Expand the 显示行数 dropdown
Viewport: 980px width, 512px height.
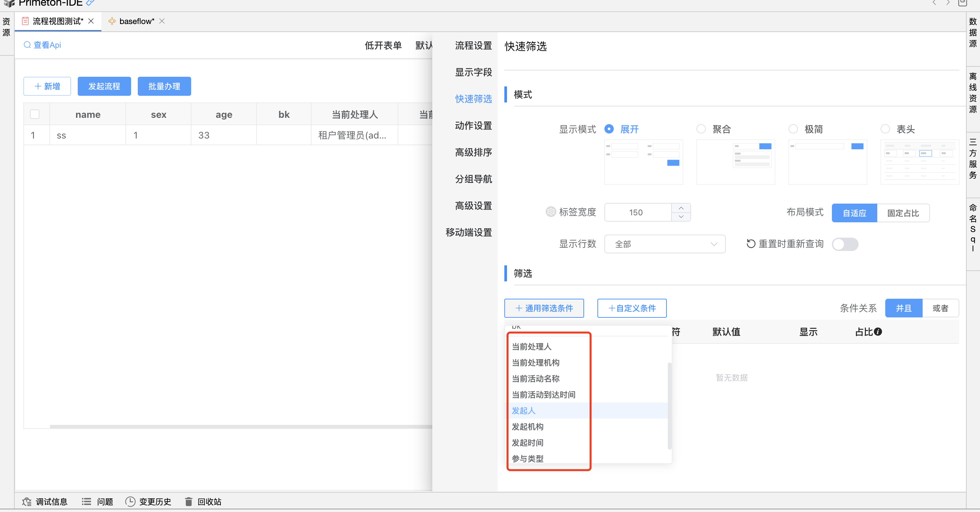coord(664,244)
